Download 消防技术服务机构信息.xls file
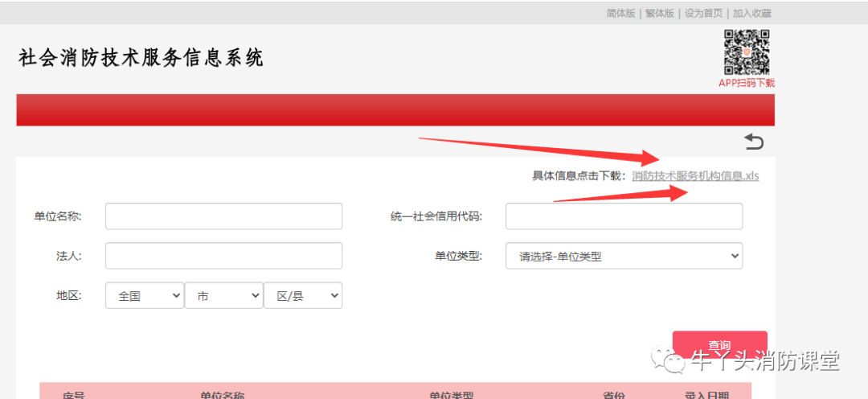Screen dimensions: 868x399 click(x=695, y=176)
